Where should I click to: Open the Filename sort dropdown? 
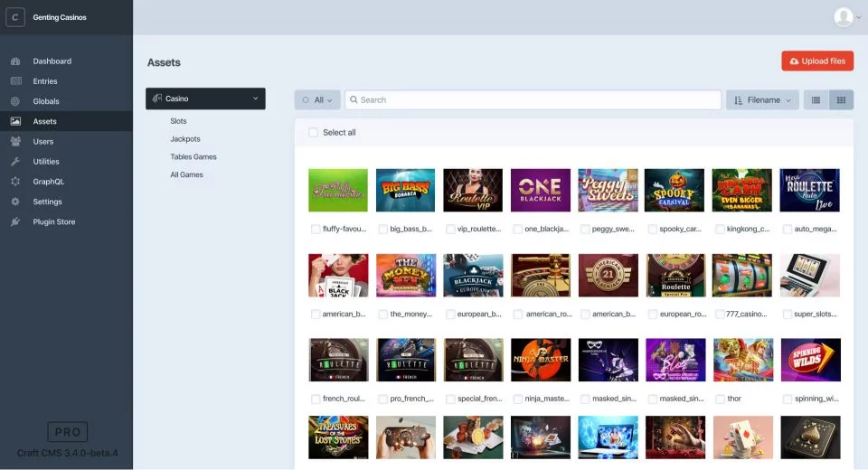[762, 100]
